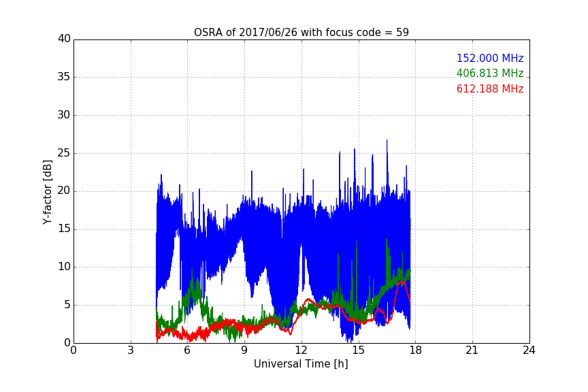Screen dimensions: 588x392
Task: Click the x-axis tick label "12"
Action: pyautogui.click(x=301, y=350)
